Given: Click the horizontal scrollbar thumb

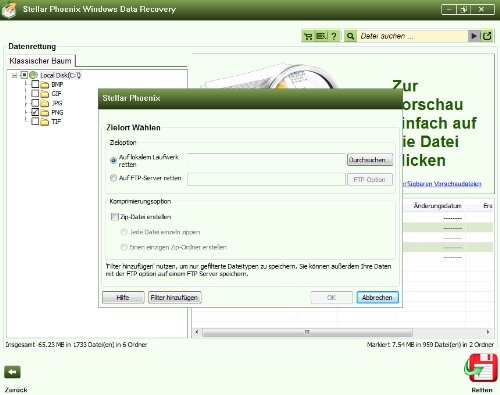Looking at the screenshot, I should pyautogui.click(x=307, y=332).
